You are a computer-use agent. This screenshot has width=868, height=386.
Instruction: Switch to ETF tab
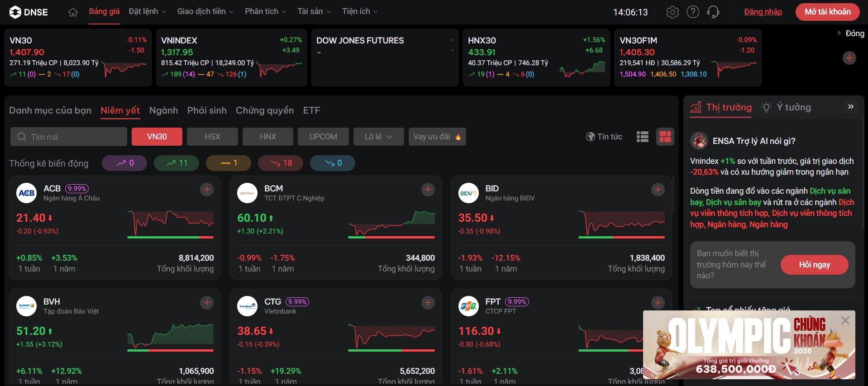[x=311, y=110]
